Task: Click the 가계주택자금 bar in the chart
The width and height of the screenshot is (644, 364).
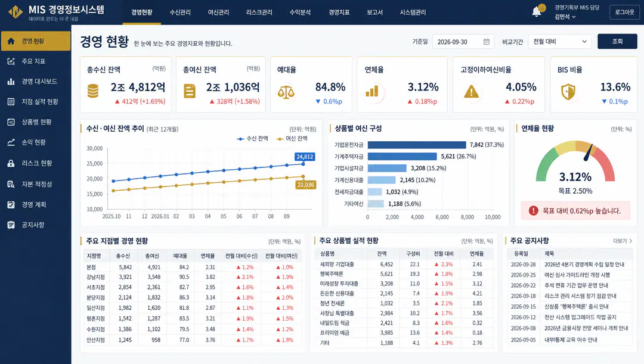Action: [x=402, y=156]
